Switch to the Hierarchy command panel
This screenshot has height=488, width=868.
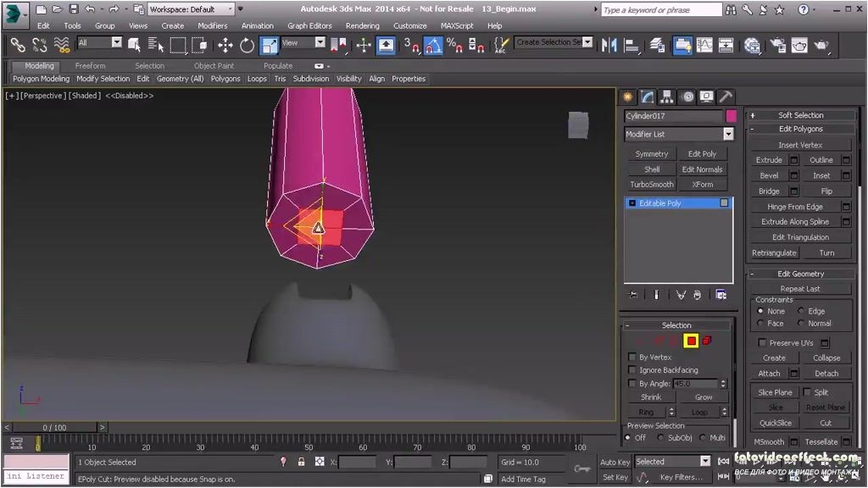[x=667, y=97]
